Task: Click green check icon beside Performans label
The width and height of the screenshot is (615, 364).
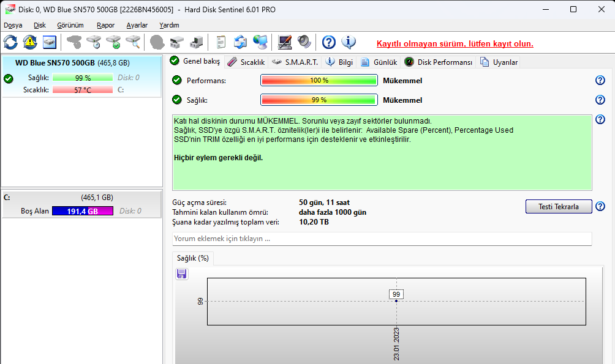Action: 177,80
